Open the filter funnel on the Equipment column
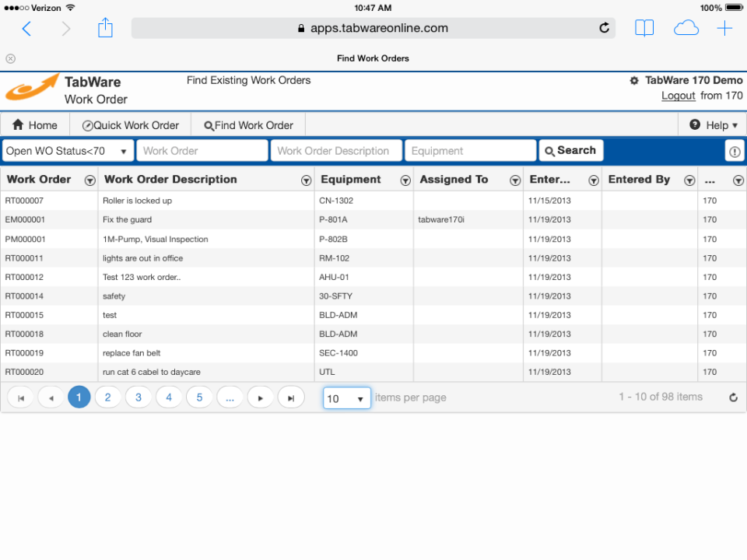The width and height of the screenshot is (747, 560). 405,180
